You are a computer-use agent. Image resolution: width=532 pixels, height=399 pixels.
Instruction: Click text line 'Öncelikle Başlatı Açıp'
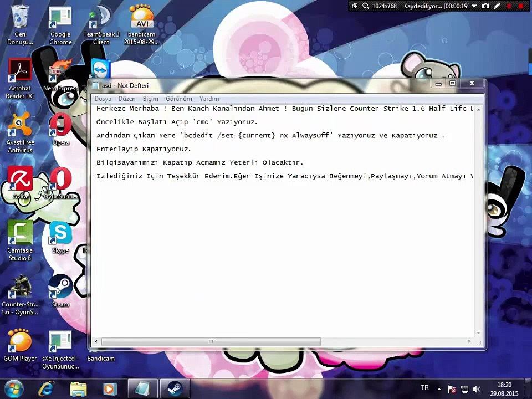click(177, 122)
